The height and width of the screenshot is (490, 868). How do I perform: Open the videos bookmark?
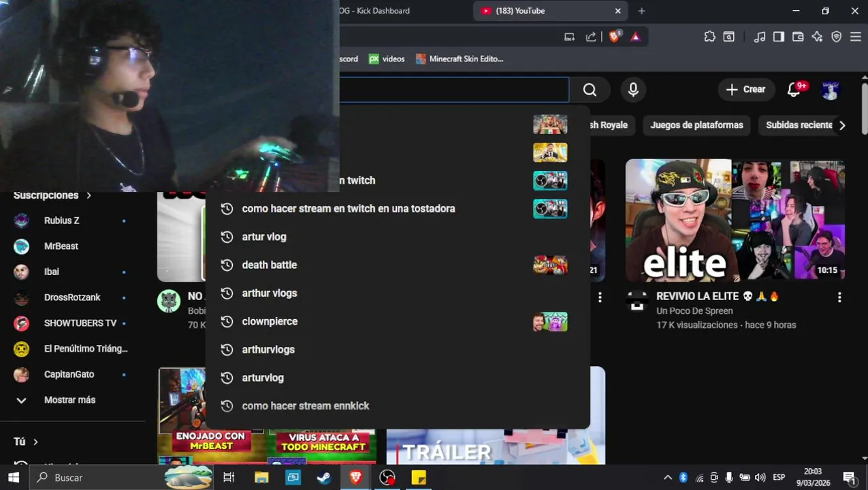click(387, 59)
